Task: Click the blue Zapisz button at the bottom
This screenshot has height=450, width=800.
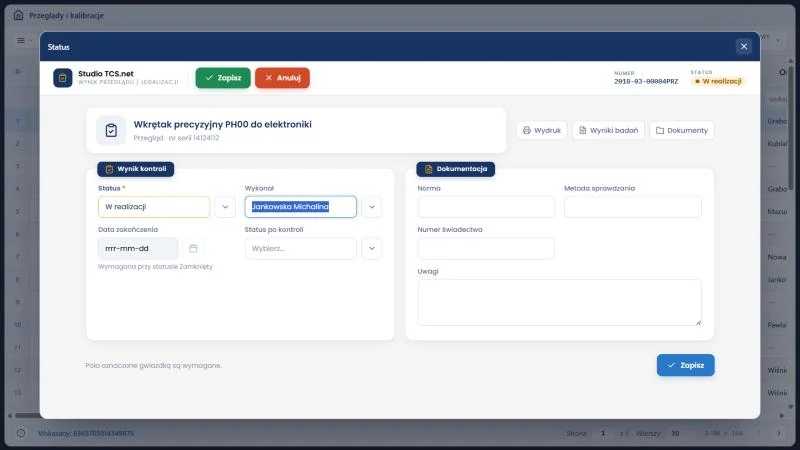Action: point(685,365)
